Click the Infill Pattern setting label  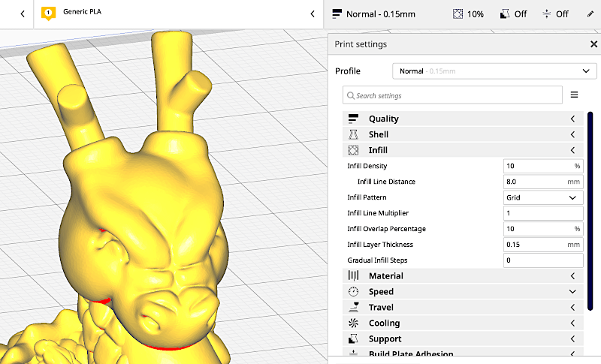[367, 197]
